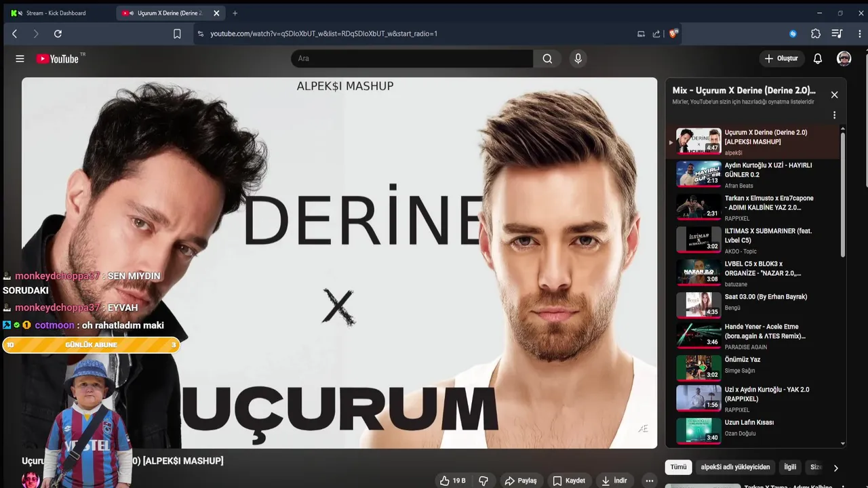868x488 pixels.
Task: Click the Mix - Uçurum X Derine title
Action: pos(744,90)
